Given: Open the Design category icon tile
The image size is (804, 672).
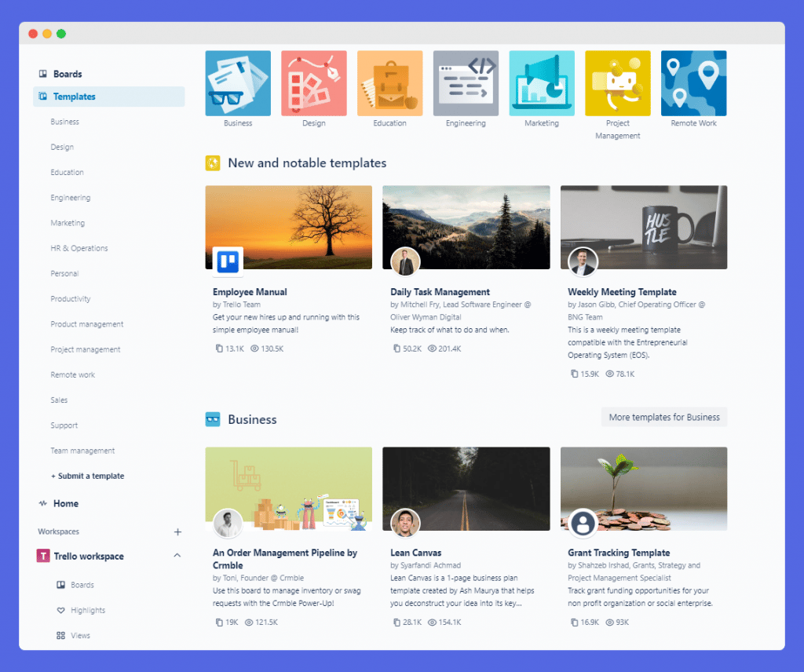Looking at the screenshot, I should (314, 83).
